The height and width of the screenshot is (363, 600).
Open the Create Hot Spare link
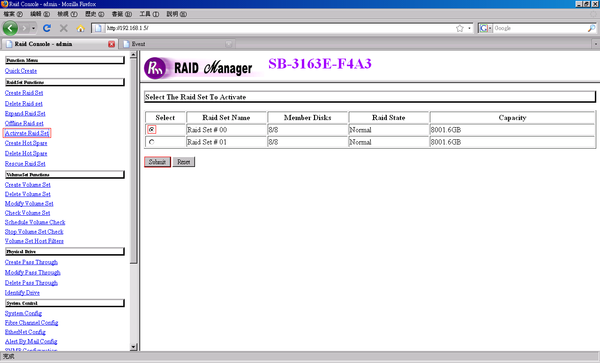pos(26,143)
